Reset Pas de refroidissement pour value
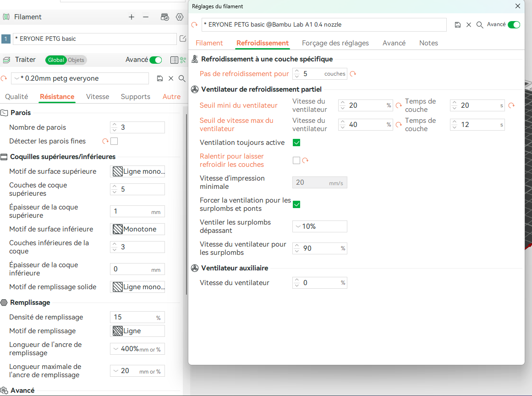The image size is (532, 396). tap(353, 74)
